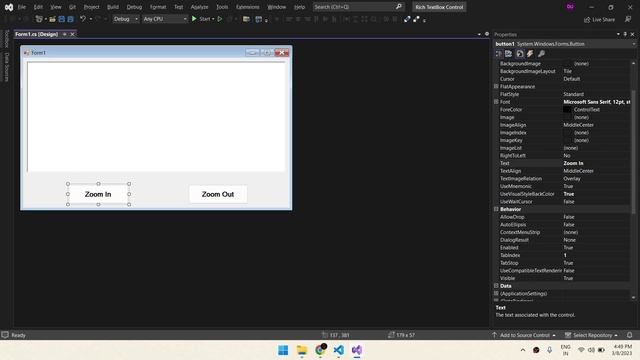This screenshot has height=360, width=640.
Task: Click the rich text box on Form1
Action: (156, 117)
